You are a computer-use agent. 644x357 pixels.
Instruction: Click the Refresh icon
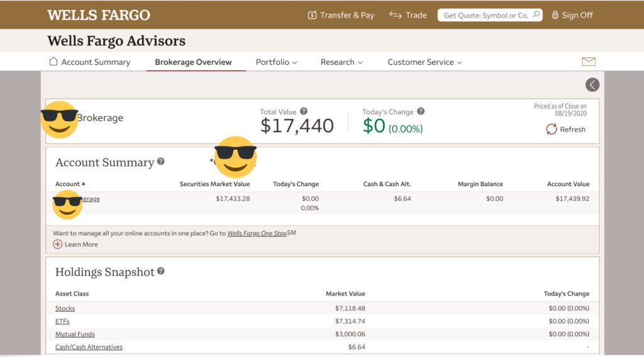click(x=552, y=129)
